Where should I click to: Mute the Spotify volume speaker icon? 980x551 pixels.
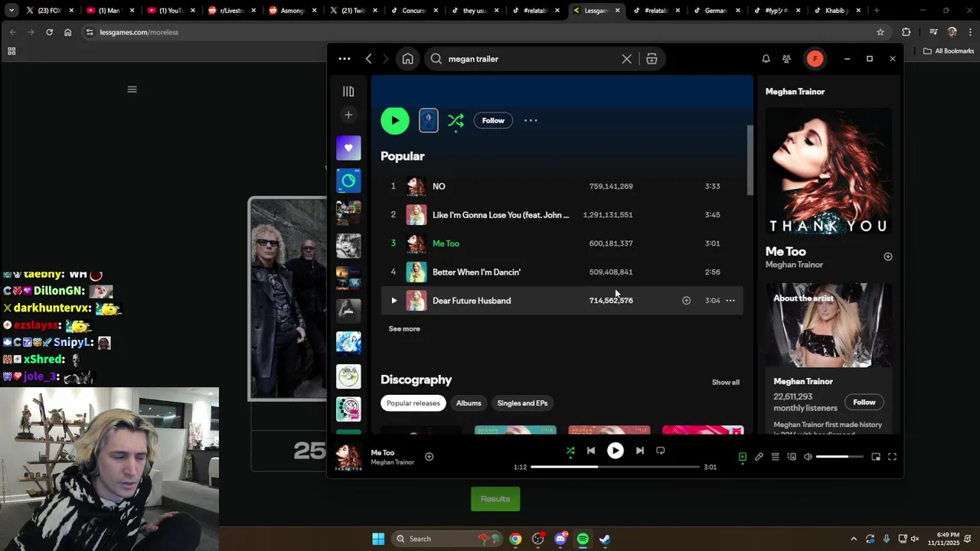point(808,457)
